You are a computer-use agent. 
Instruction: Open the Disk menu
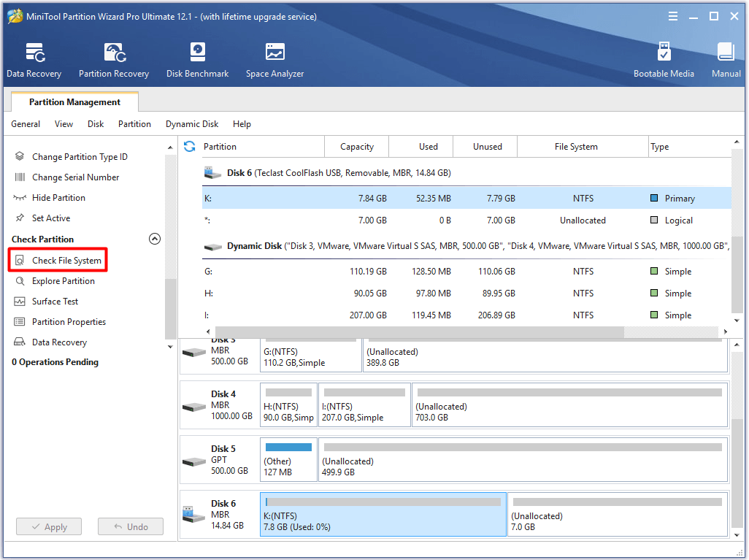(x=96, y=123)
